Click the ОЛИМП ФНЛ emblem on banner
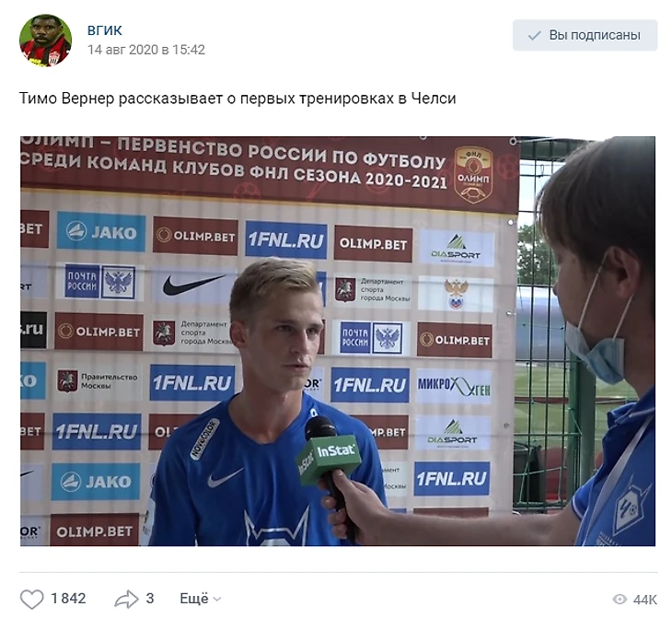Viewport: 672px width, 618px height. pyautogui.click(x=473, y=175)
